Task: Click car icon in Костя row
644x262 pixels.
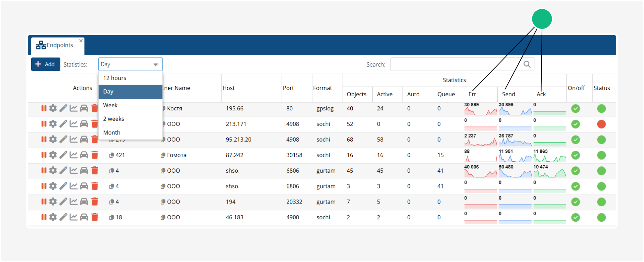Action: coord(84,108)
